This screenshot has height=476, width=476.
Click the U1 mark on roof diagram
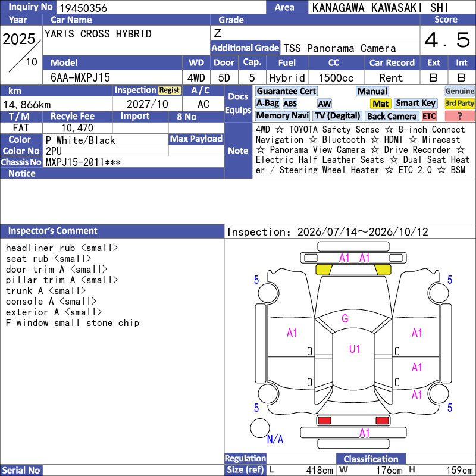[354, 349]
